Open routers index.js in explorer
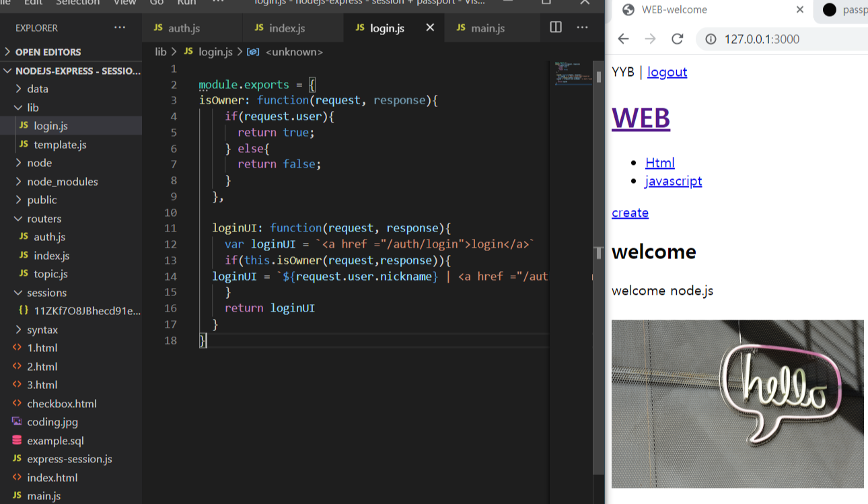 tap(51, 256)
